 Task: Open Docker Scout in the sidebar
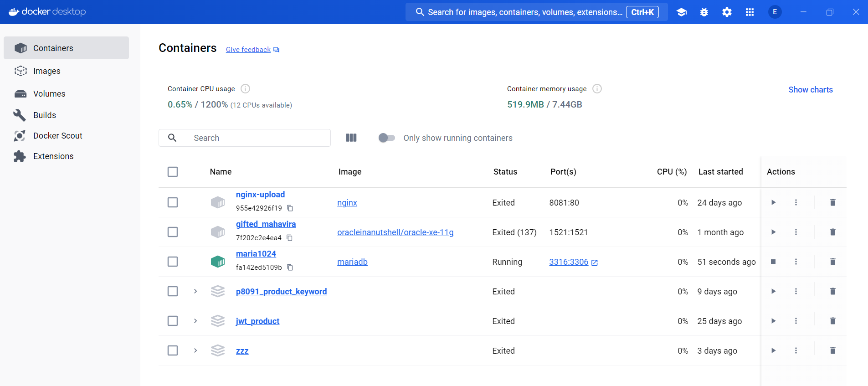[x=66, y=135]
